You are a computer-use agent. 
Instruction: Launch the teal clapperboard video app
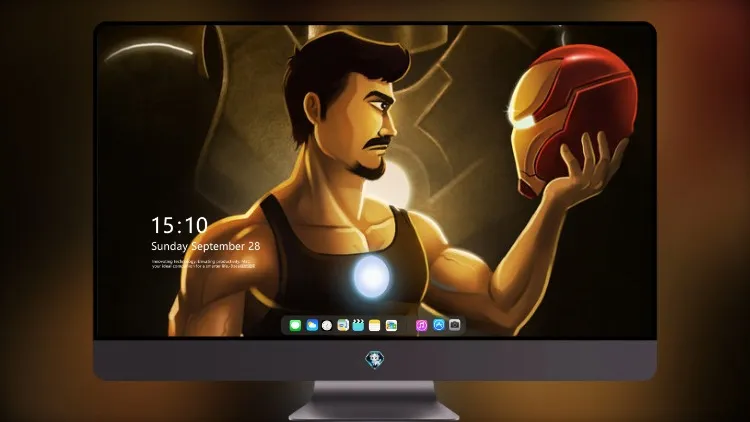[x=358, y=326]
